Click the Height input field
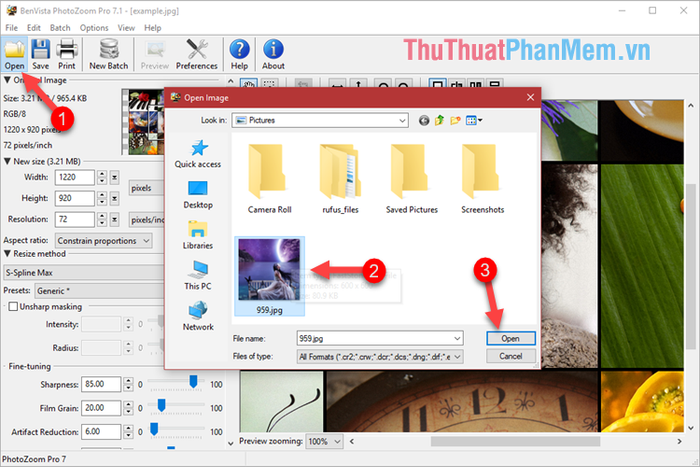The width and height of the screenshot is (700, 467). coord(75,198)
